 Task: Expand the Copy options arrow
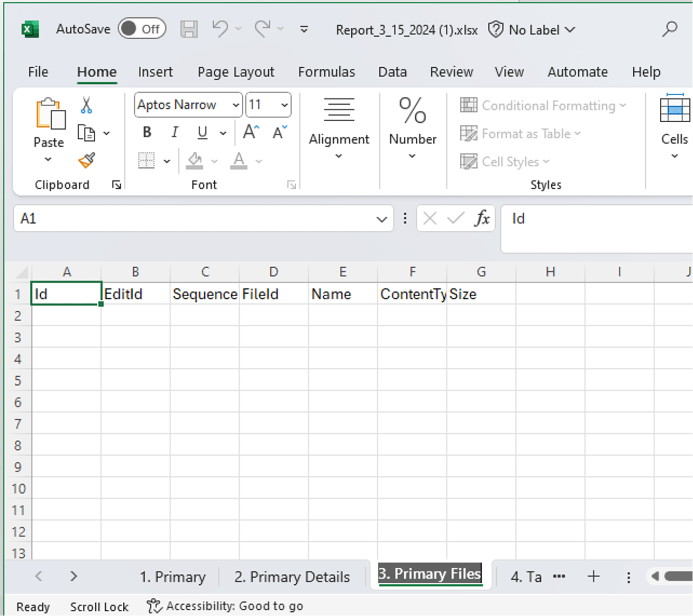[107, 134]
